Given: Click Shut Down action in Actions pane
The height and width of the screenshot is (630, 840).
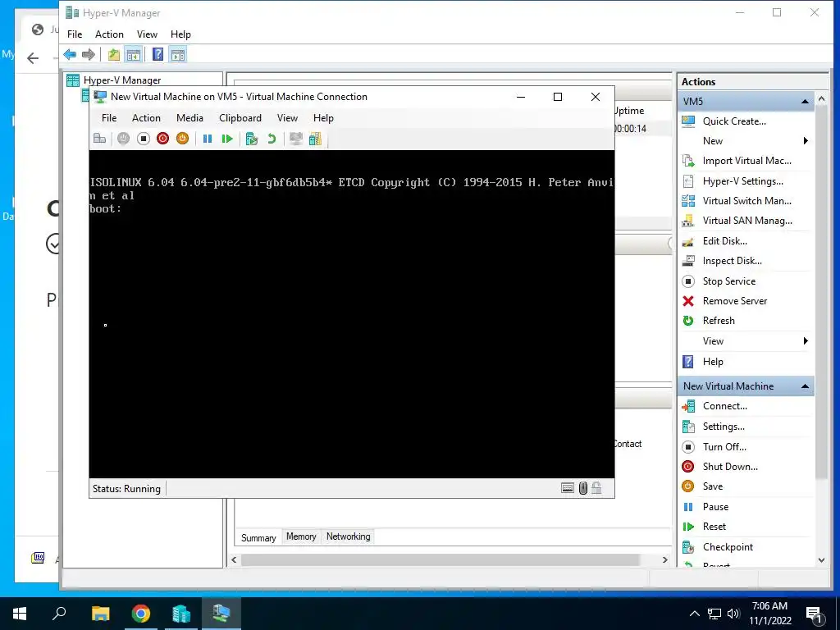Looking at the screenshot, I should click(730, 467).
